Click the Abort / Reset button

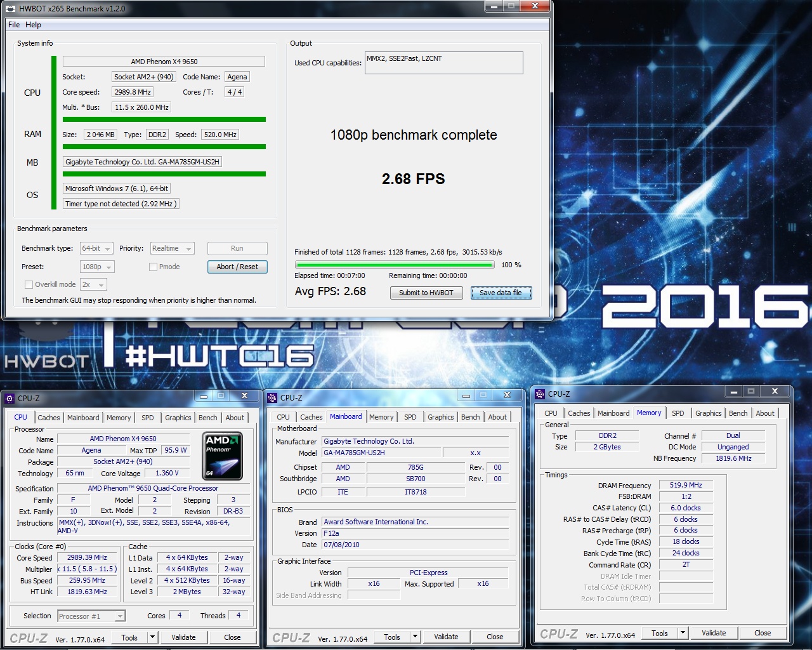237,267
